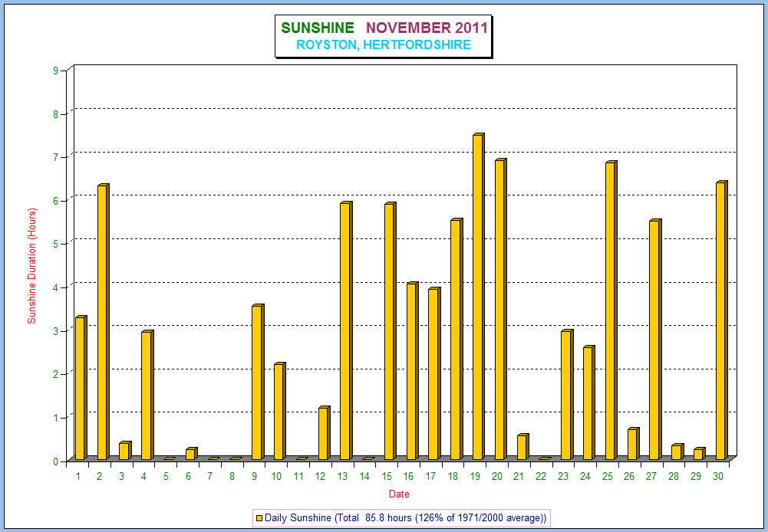Viewport: 768px width, 532px height.
Task: Click the short bar for date 26
Action: point(633,444)
